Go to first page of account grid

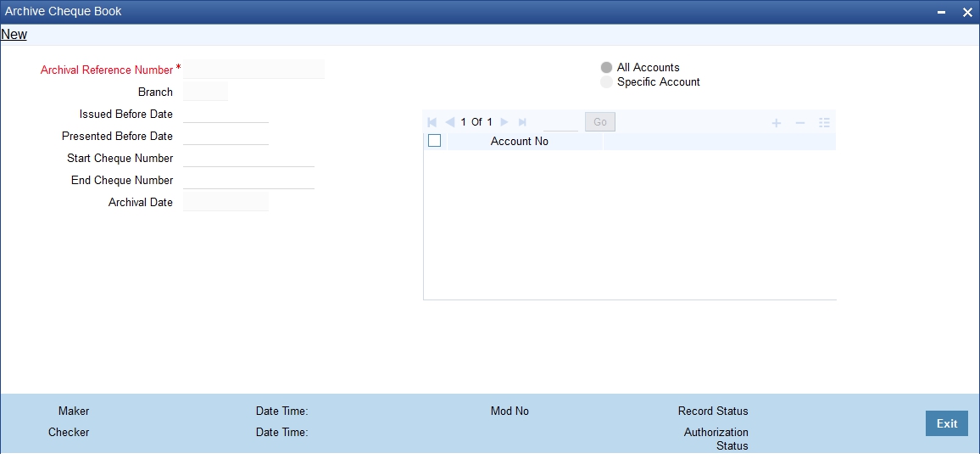point(432,122)
